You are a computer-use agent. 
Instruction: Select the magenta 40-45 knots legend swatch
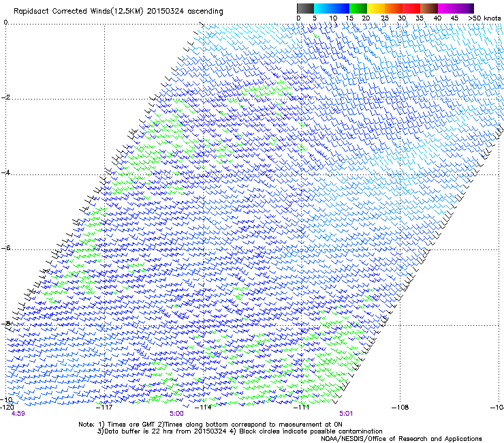tap(447, 8)
